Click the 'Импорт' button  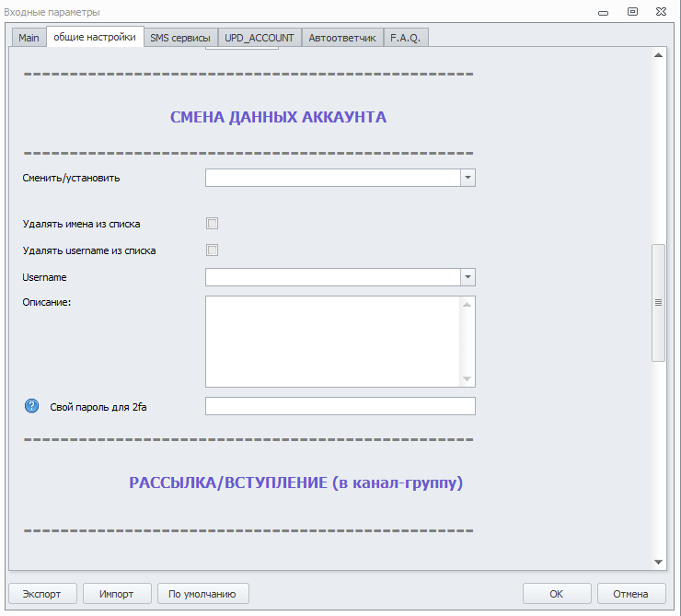coord(116,594)
